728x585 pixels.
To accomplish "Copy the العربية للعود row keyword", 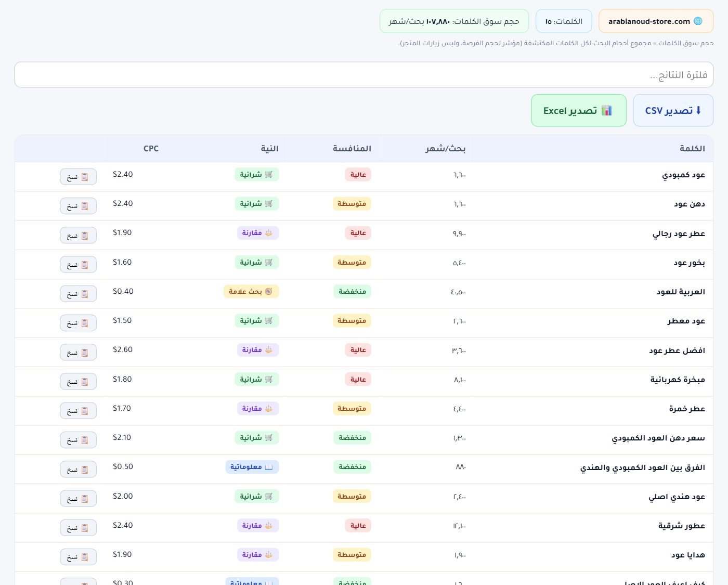I will pyautogui.click(x=79, y=294).
